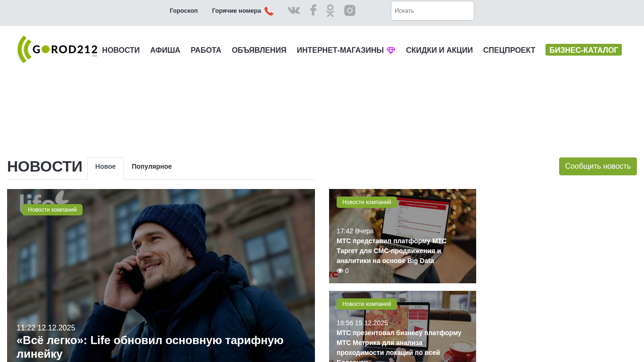Image resolution: width=644 pixels, height=362 pixels.
Task: Click the date 18:56 15.12.2025
Action: tap(362, 323)
